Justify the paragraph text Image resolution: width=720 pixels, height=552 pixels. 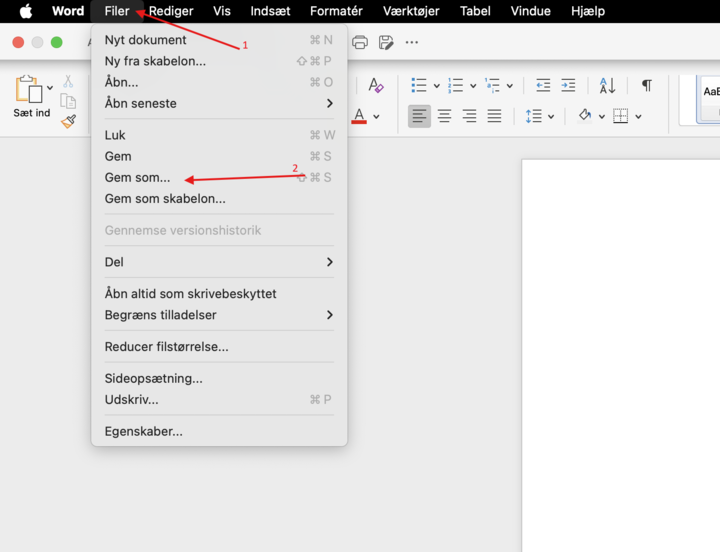[494, 116]
